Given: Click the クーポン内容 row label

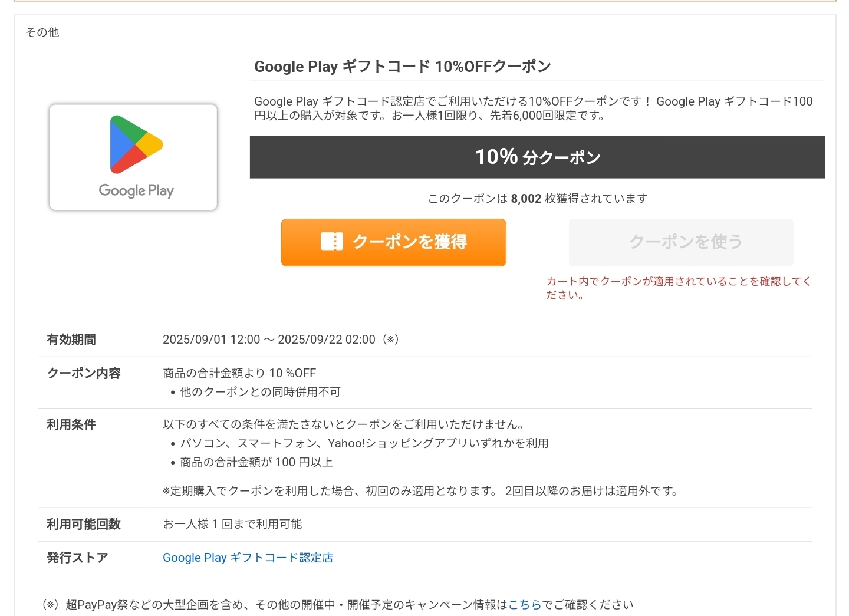Looking at the screenshot, I should (x=84, y=374).
